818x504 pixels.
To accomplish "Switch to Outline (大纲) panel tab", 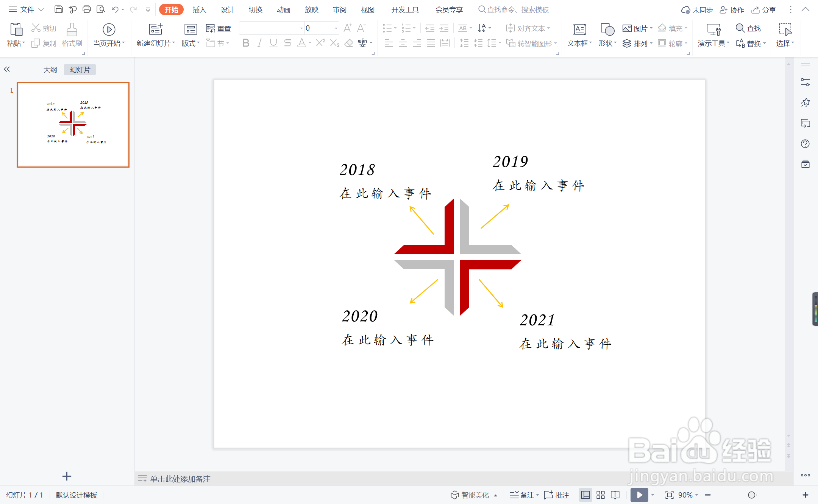I will pyautogui.click(x=50, y=70).
